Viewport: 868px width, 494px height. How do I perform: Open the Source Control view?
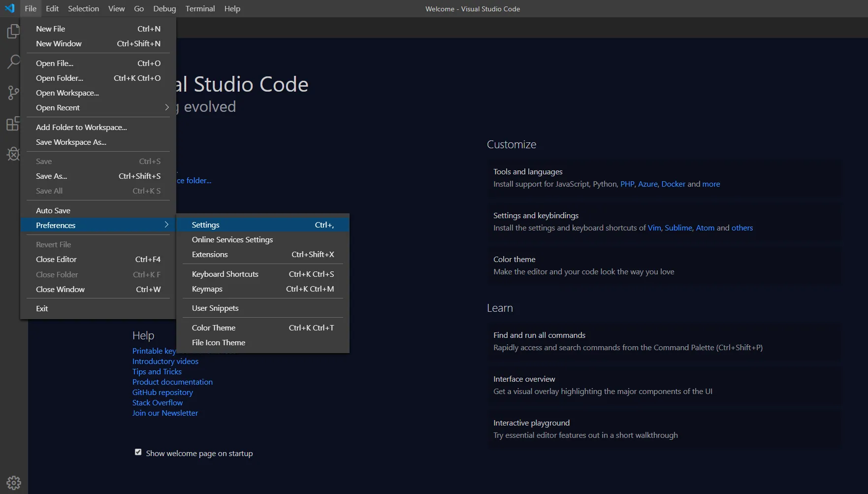[13, 93]
